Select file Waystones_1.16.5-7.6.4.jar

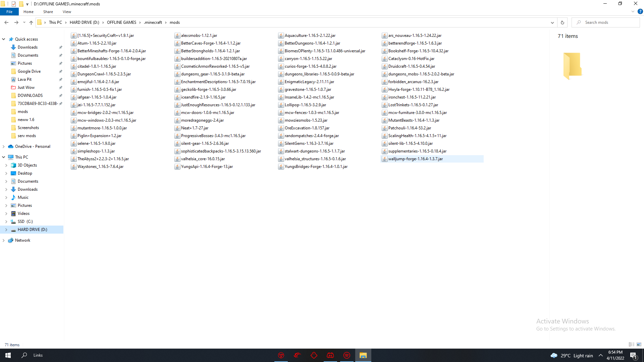(100, 167)
